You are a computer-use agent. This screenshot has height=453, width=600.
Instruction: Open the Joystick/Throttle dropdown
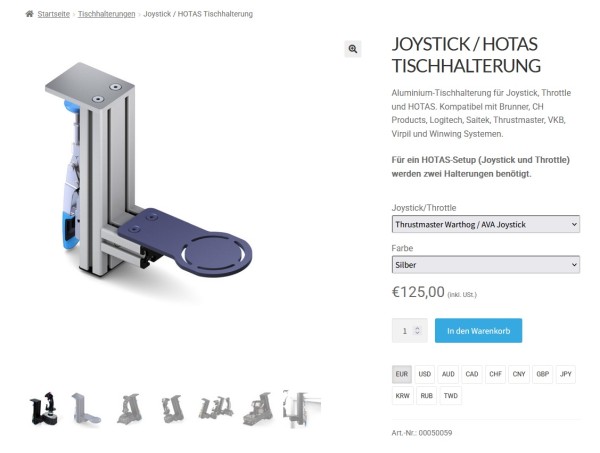point(486,224)
